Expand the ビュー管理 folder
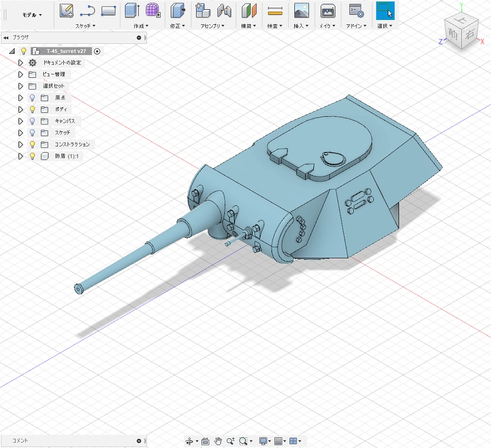This screenshot has width=491, height=448. 21,75
